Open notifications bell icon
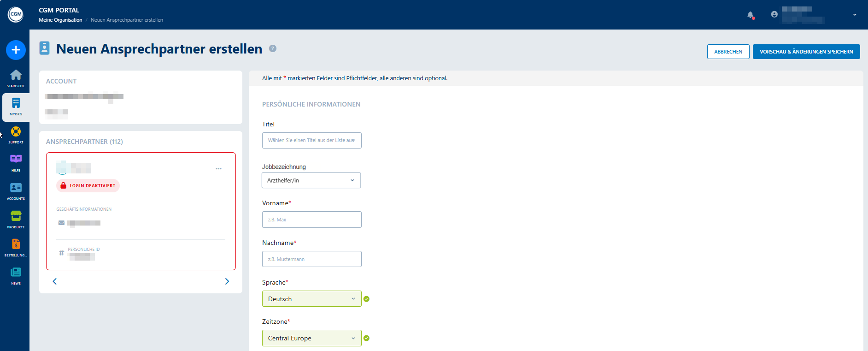 click(x=751, y=15)
